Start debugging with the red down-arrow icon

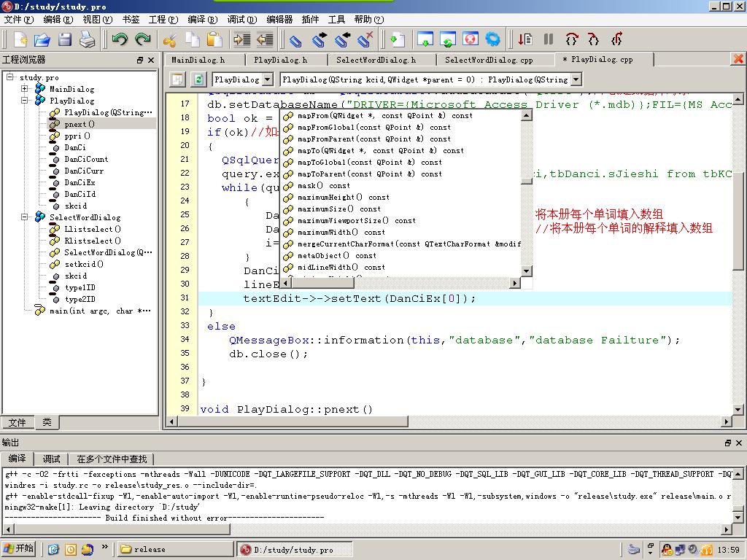[x=525, y=39]
